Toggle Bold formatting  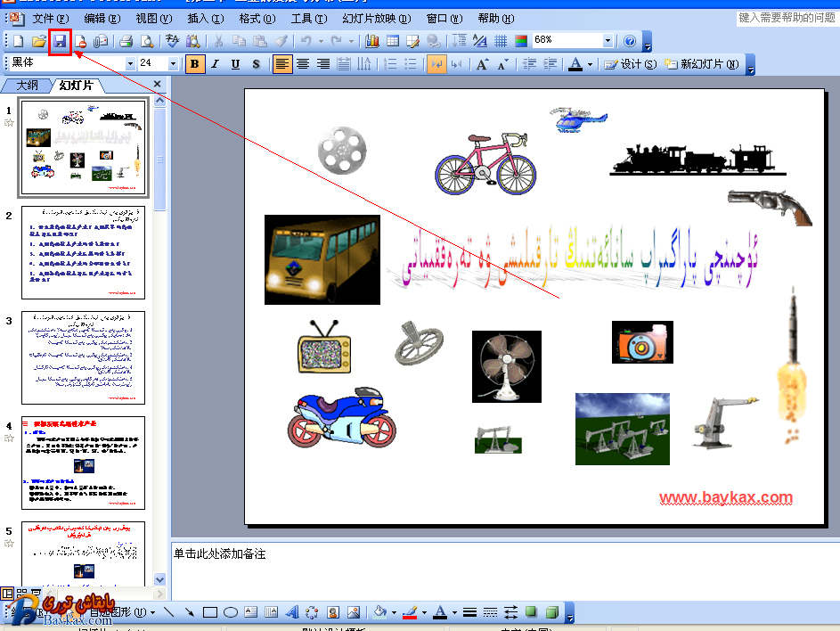(194, 64)
